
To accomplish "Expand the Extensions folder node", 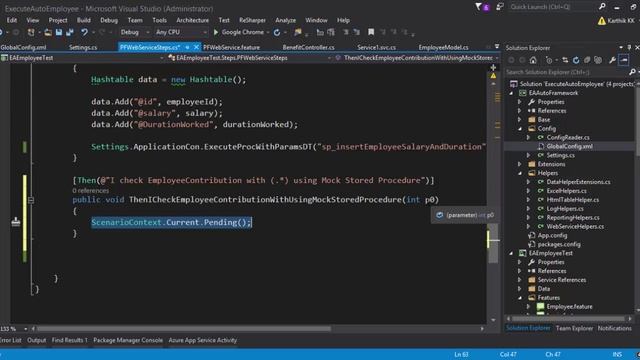I will point(520,164).
